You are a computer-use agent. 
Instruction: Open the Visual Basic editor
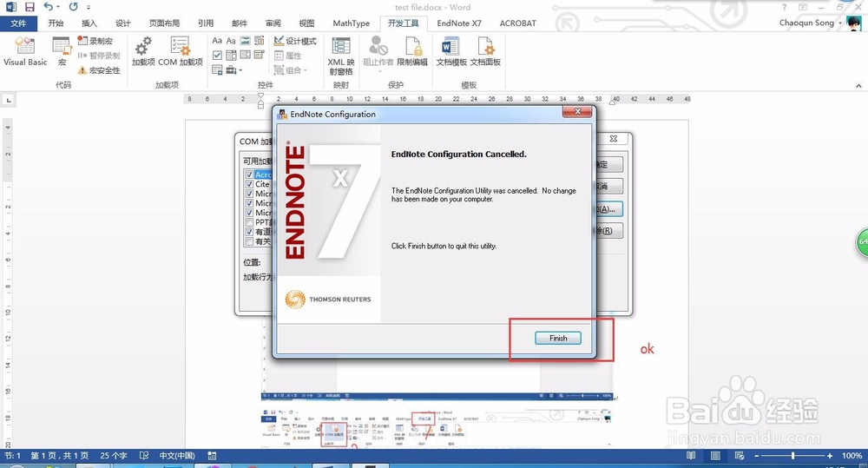[25, 51]
